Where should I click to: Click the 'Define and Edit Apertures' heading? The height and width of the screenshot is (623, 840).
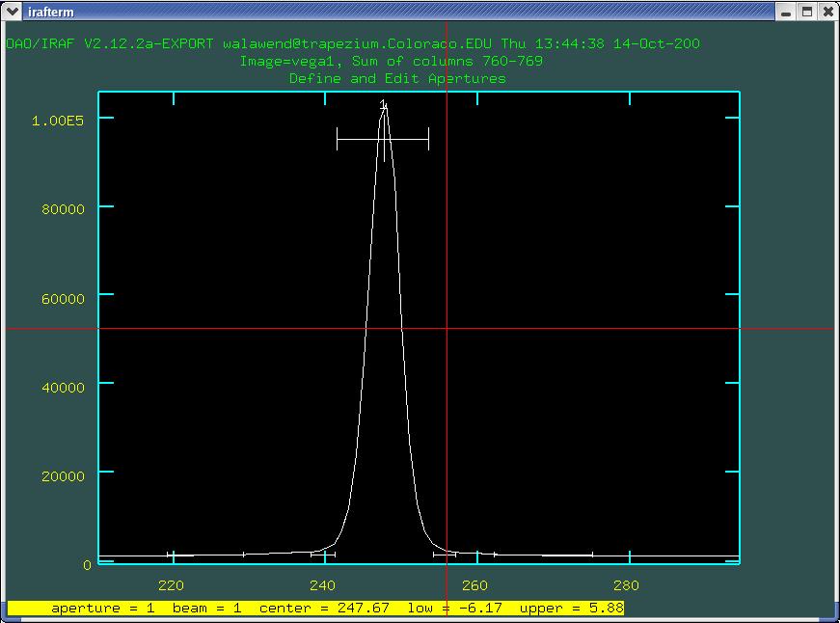click(397, 79)
